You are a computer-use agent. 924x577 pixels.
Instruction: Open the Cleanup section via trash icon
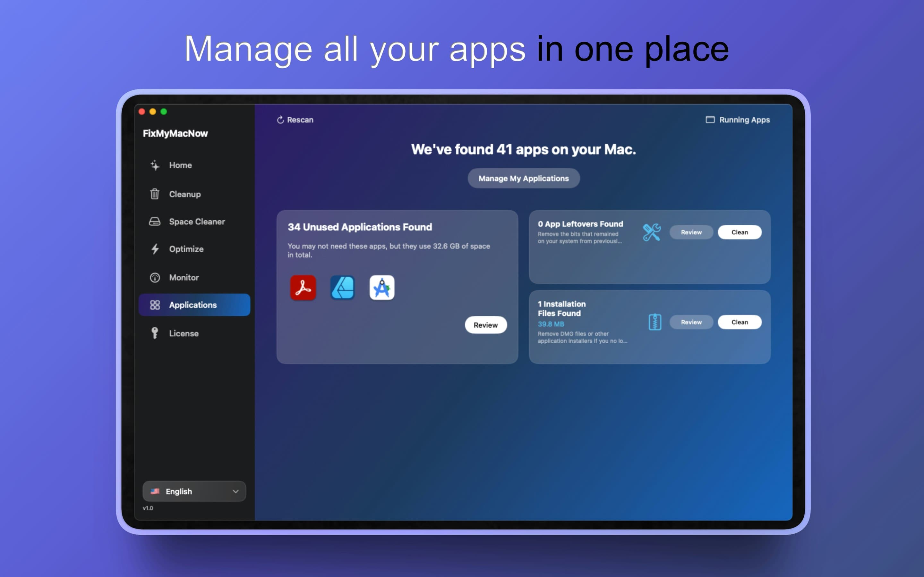(x=155, y=194)
